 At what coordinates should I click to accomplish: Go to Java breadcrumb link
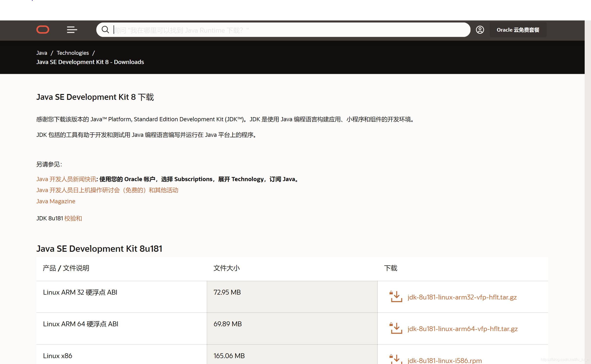coord(42,53)
